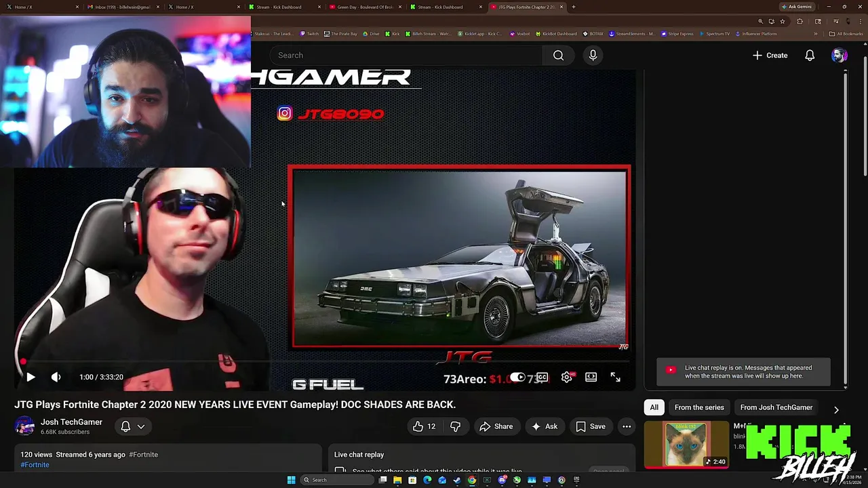868x488 pixels.
Task: Open the YouTube Create menu
Action: (770, 56)
